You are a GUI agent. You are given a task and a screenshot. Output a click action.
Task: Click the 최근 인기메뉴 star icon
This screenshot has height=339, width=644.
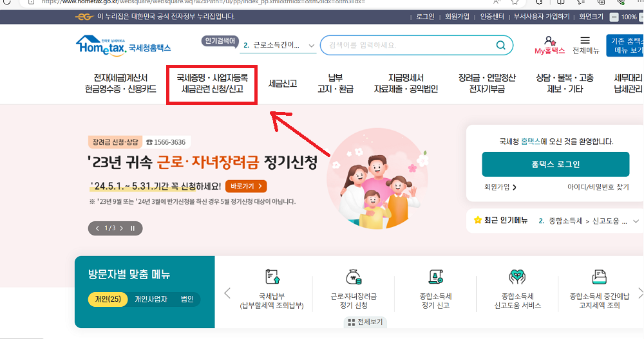point(477,221)
